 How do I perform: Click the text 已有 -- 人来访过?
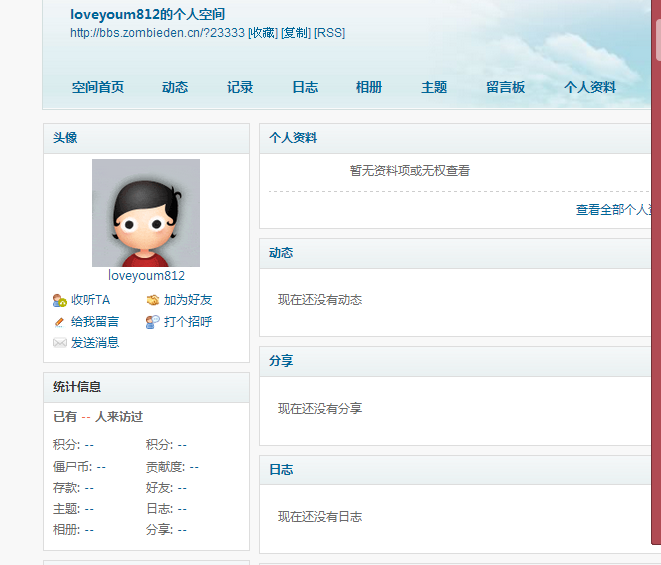click(98, 417)
